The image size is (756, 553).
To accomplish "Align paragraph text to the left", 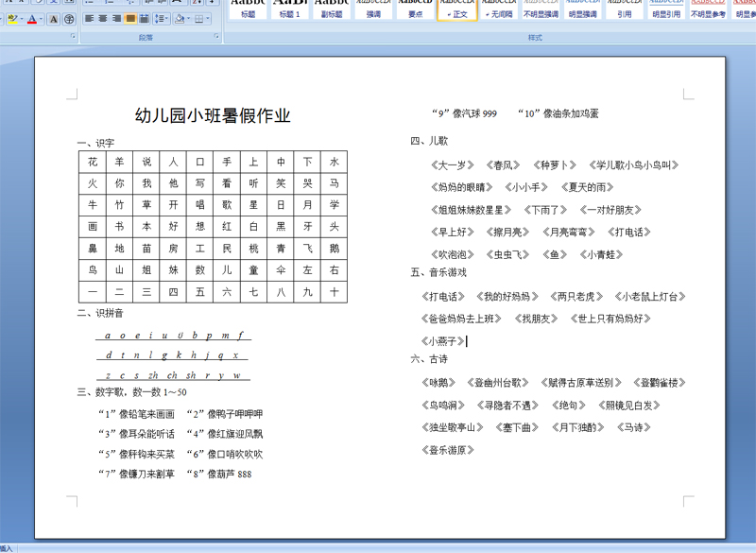I will coord(89,19).
